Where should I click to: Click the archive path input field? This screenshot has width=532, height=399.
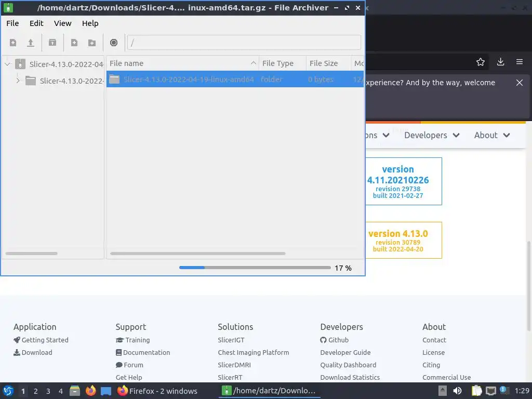pos(244,43)
